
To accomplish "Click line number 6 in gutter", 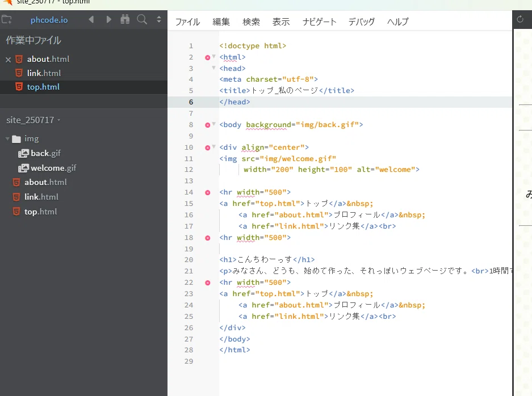I will (191, 102).
